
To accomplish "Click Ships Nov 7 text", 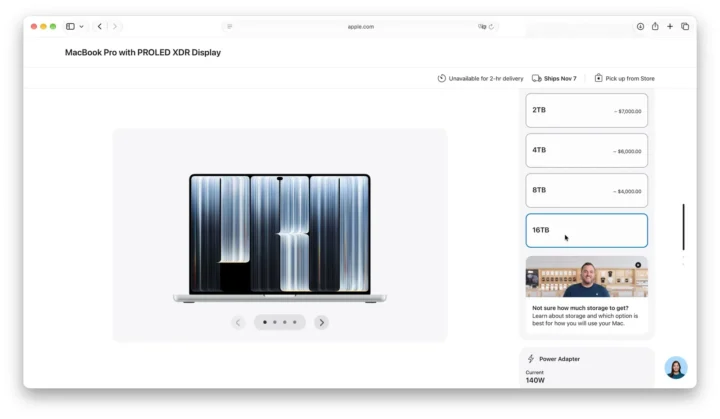I will click(x=560, y=79).
